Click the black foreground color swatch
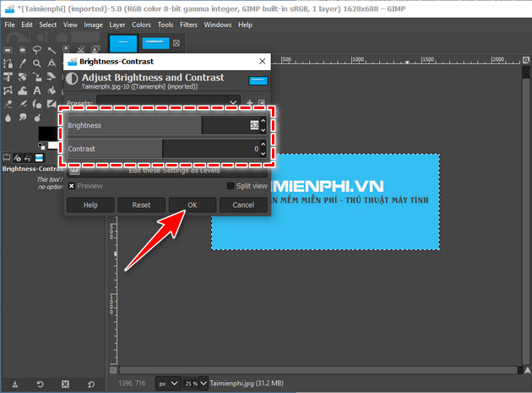Image resolution: width=532 pixels, height=393 pixels. [47, 133]
